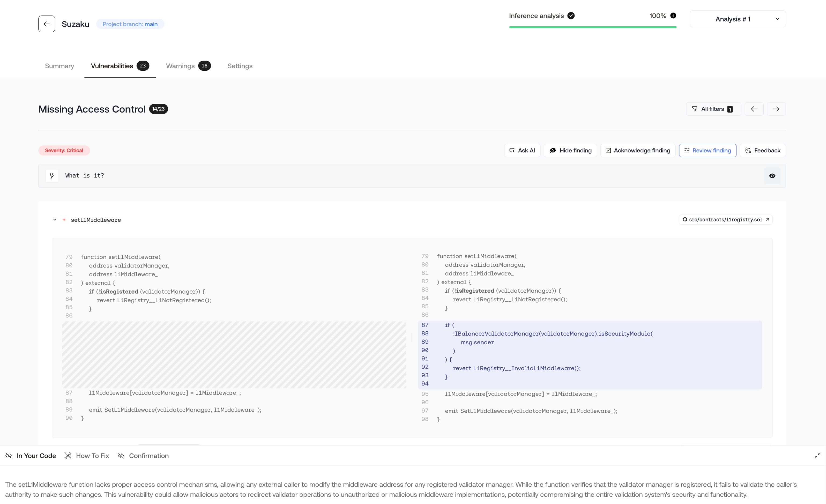This screenshot has width=826, height=504.
Task: Go to next finding with right arrow
Action: [776, 109]
